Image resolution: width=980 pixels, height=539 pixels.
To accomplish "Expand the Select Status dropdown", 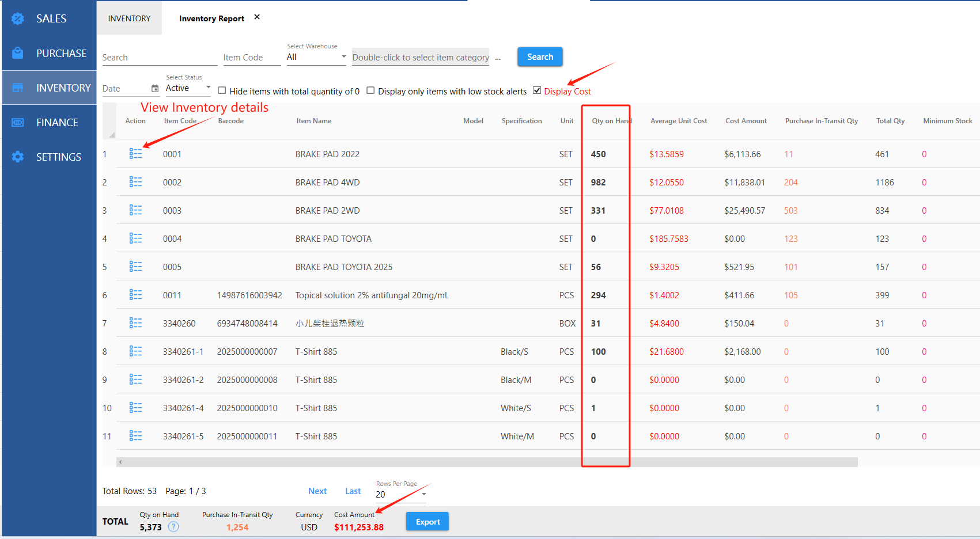I will click(x=188, y=88).
